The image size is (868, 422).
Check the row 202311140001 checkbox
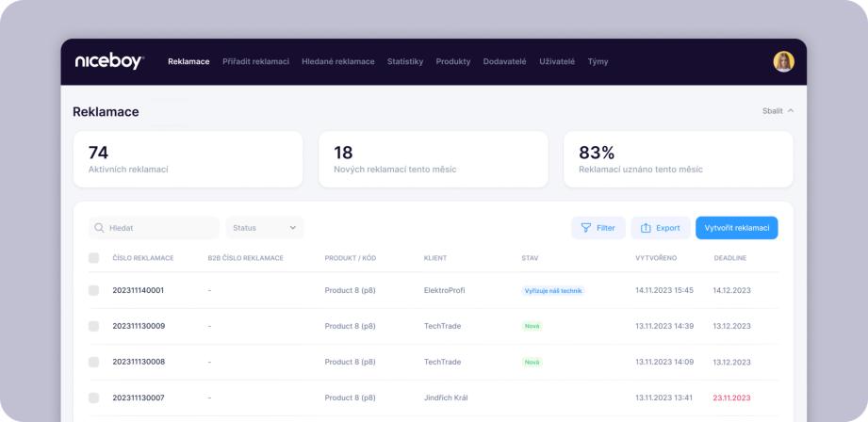(x=93, y=290)
